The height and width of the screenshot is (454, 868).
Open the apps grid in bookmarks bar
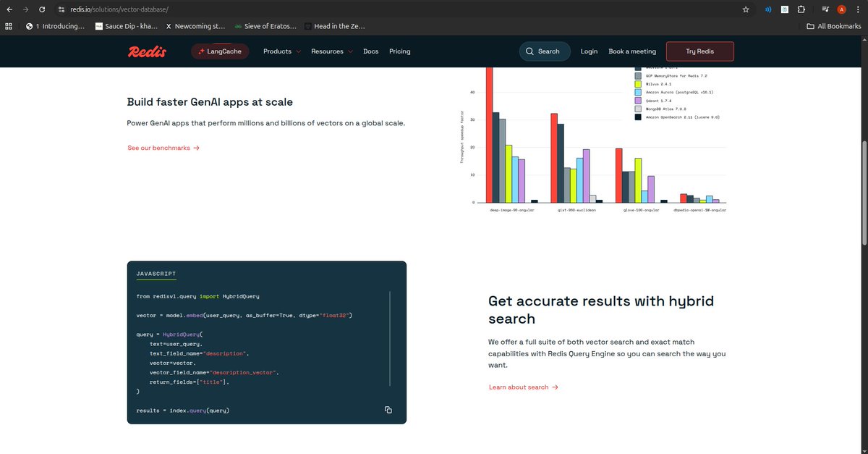pos(9,26)
